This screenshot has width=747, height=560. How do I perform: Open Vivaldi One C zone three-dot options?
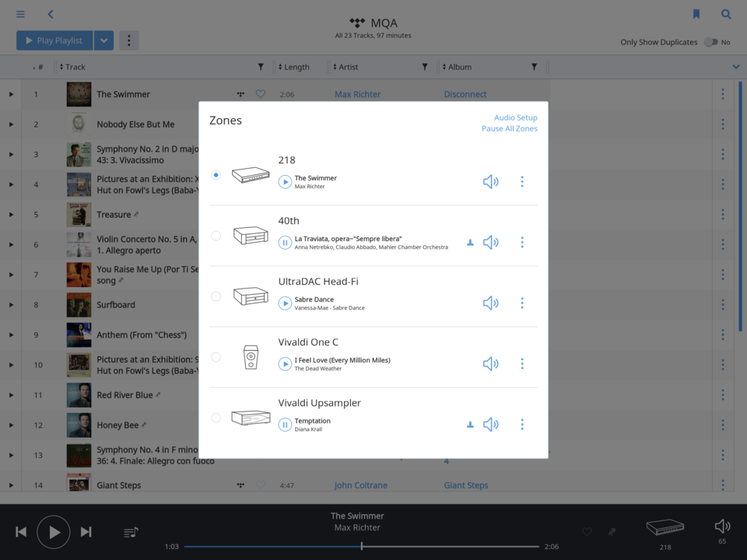point(522,364)
